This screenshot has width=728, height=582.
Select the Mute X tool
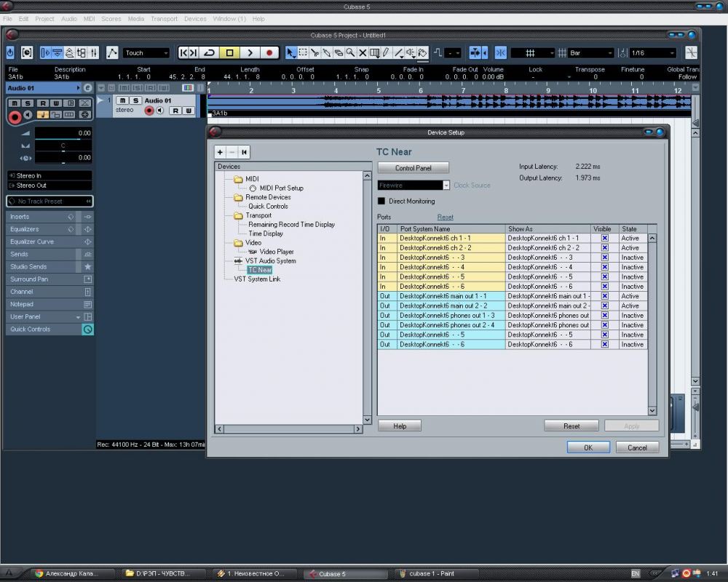[x=363, y=53]
